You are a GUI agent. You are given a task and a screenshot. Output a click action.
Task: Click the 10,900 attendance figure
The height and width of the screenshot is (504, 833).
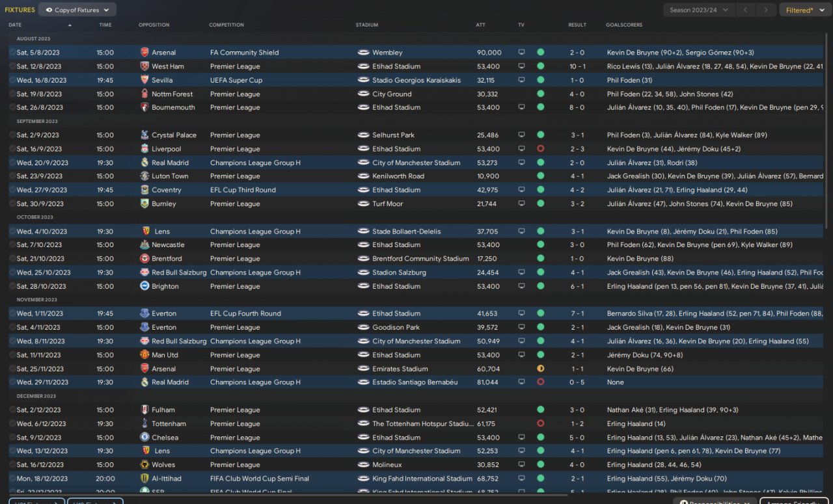[488, 176]
